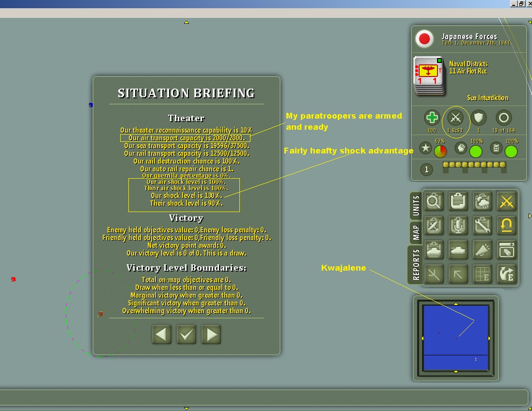Switch to the REPORTS tab

coord(416,264)
